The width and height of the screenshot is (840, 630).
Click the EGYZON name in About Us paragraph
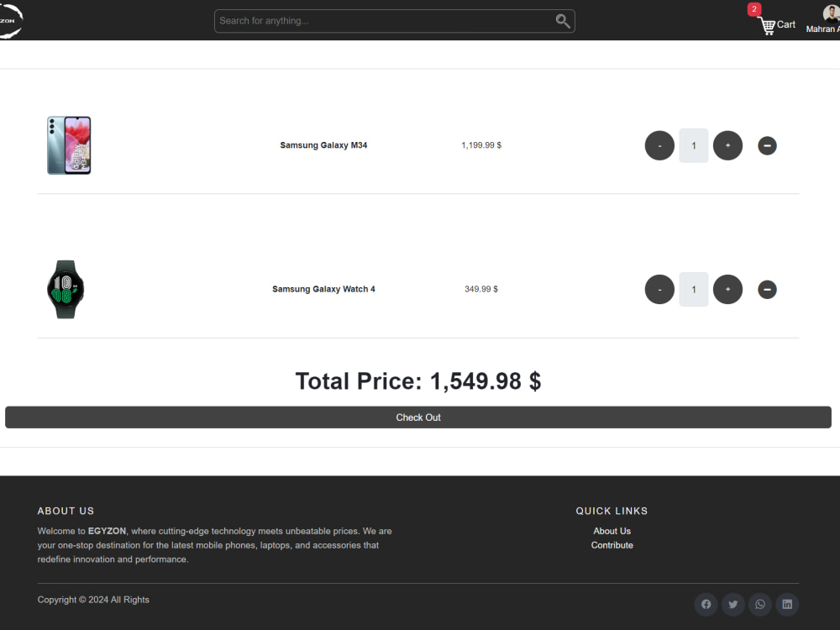click(108, 531)
